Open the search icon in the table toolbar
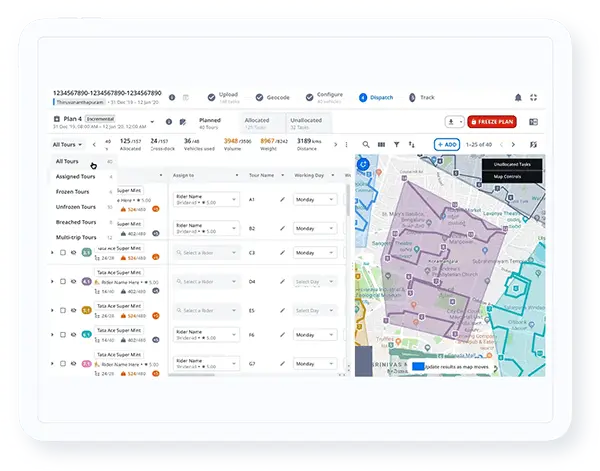The height and width of the screenshot is (471, 600). pos(366,145)
